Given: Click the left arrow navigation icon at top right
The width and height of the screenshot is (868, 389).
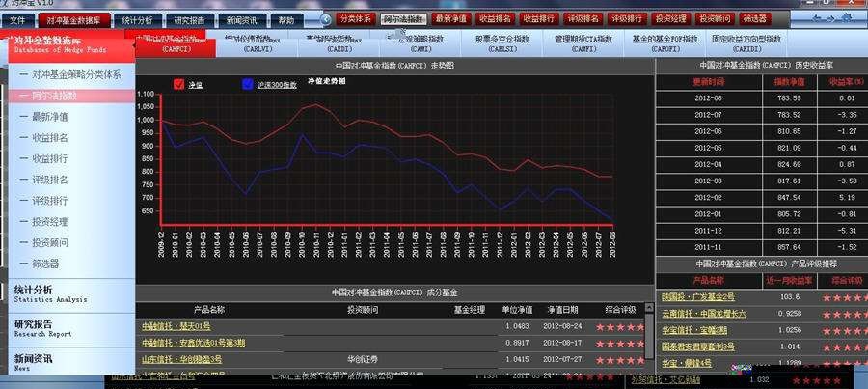Looking at the screenshot, I should pos(815,20).
